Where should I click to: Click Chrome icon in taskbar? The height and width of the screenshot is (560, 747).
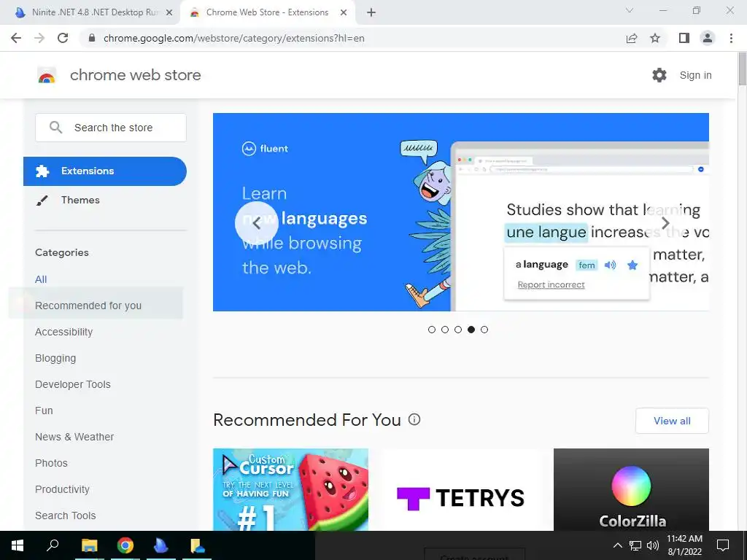point(125,545)
